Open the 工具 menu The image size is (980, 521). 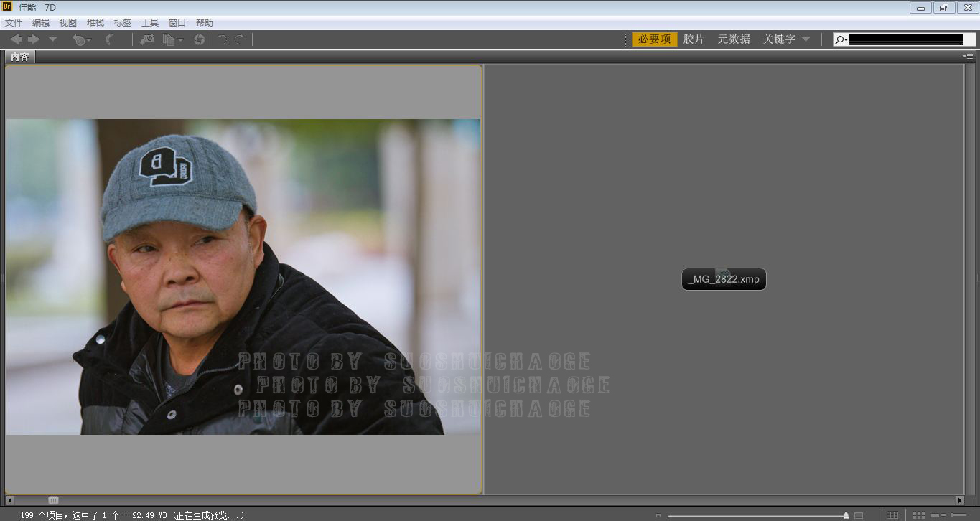[x=150, y=23]
